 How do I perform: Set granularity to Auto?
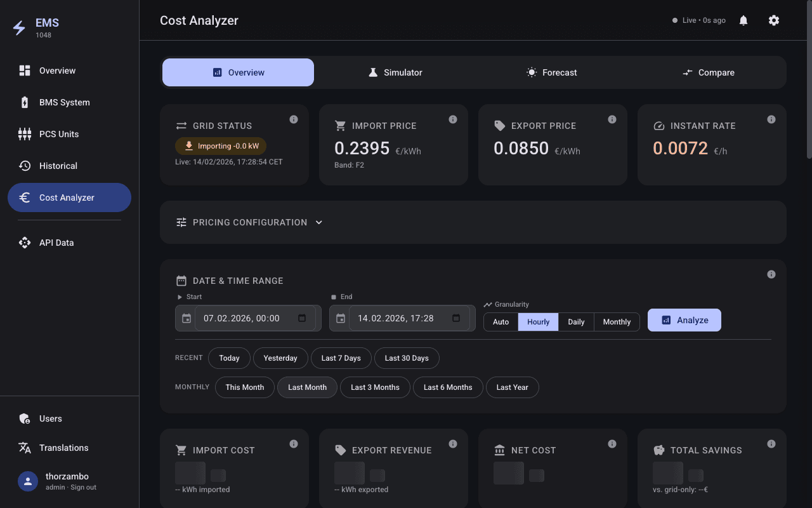click(x=501, y=322)
